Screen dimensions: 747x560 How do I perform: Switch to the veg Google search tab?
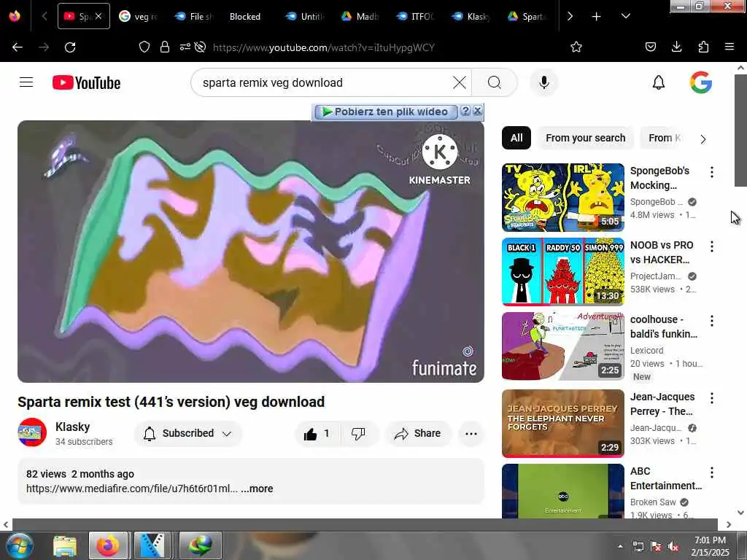(138, 16)
